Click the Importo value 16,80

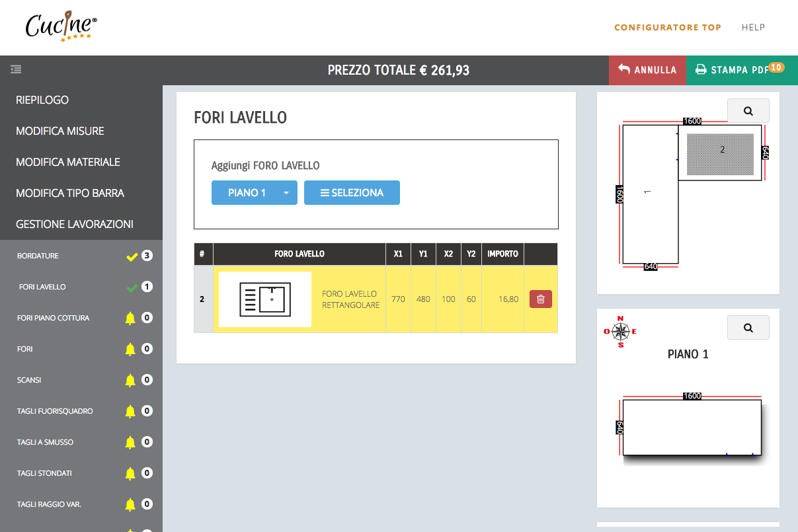509,299
